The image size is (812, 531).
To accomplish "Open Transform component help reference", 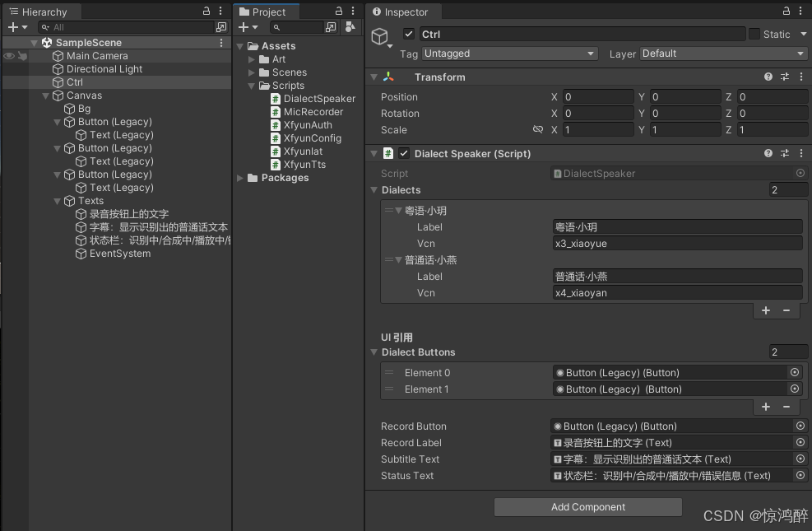I will pos(768,77).
